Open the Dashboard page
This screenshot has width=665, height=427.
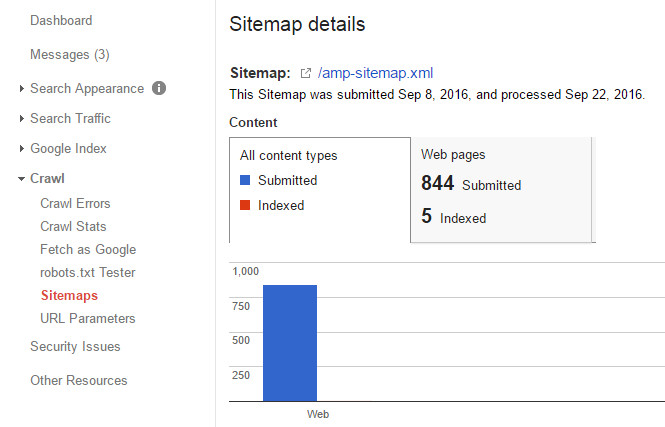pos(61,20)
